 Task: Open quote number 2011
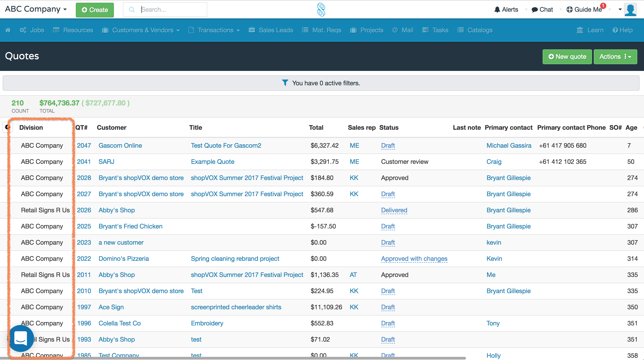(84, 275)
